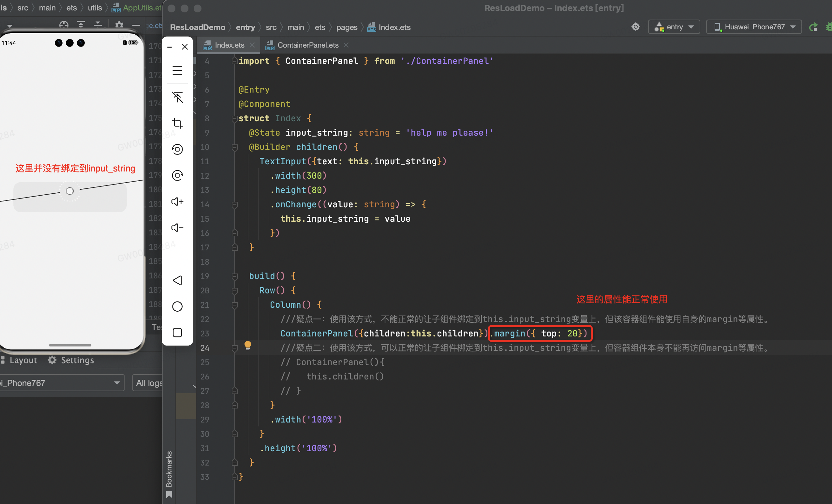The width and height of the screenshot is (832, 504).
Task: Rotate the emulator screen clockwise
Action: 177,175
